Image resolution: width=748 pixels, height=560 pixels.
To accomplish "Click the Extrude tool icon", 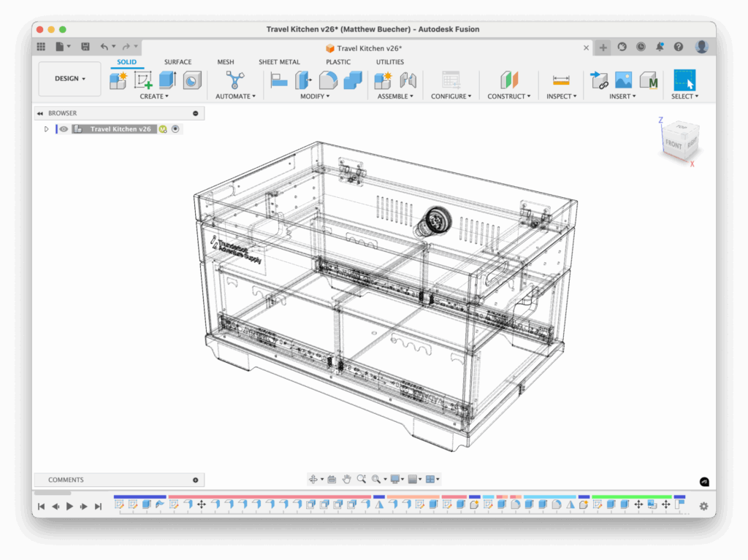I will 167,80.
